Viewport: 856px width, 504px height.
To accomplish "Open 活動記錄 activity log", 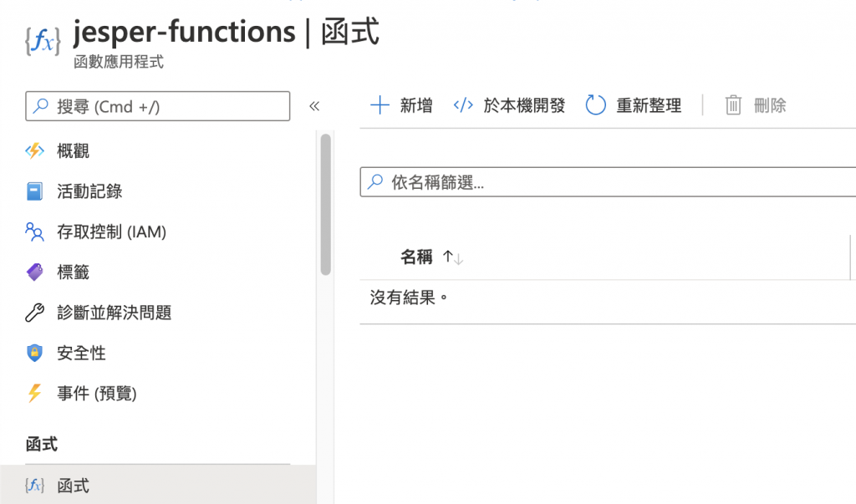I will 89,191.
